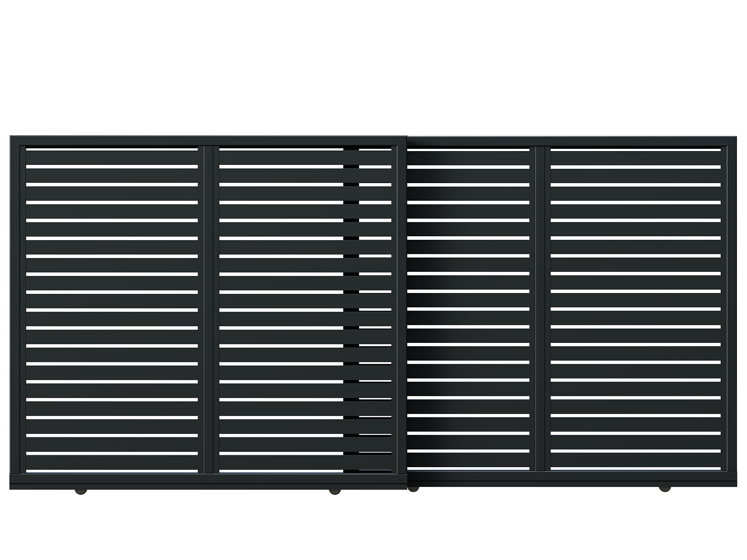The width and height of the screenshot is (747, 560).
Task: Click the top slat of the rightmost panel
Action: [636, 158]
